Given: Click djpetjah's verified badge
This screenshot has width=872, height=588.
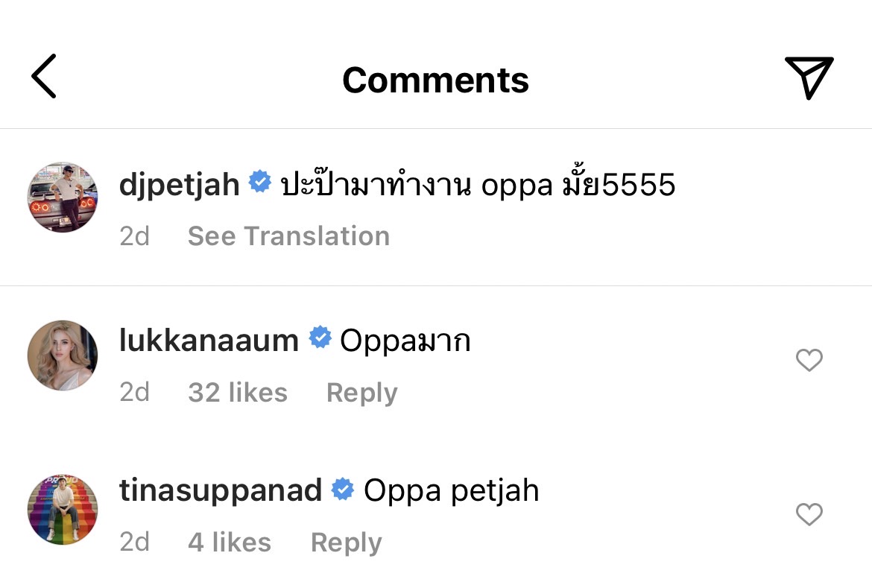Looking at the screenshot, I should tap(259, 183).
